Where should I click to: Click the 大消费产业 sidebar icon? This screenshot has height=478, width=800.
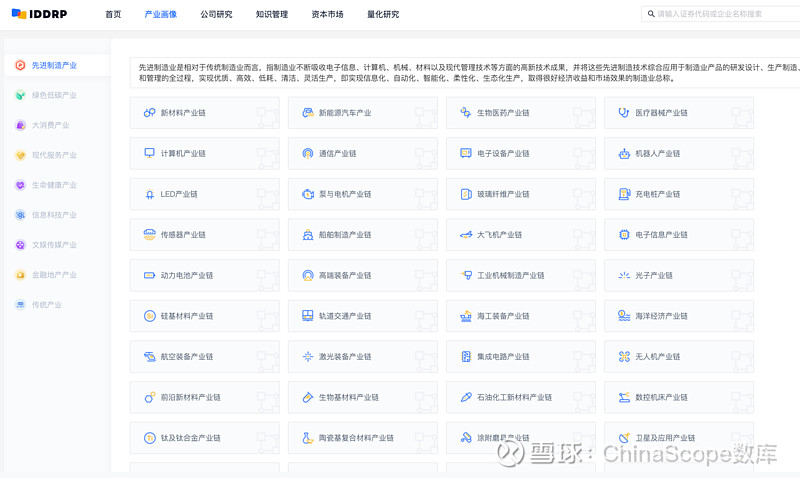(x=20, y=125)
